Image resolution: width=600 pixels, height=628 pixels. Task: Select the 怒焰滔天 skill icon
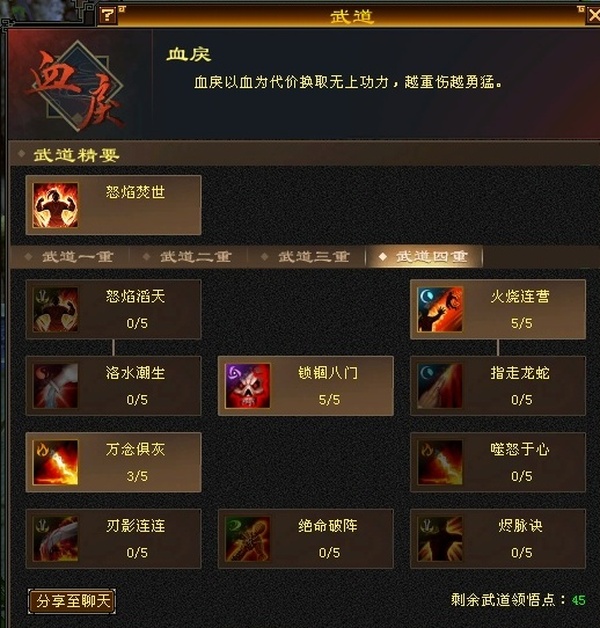55,309
